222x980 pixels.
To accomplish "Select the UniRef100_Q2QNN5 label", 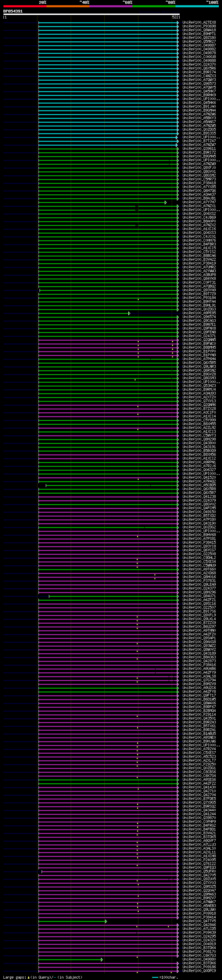I will pyautogui.click(x=199, y=340).
